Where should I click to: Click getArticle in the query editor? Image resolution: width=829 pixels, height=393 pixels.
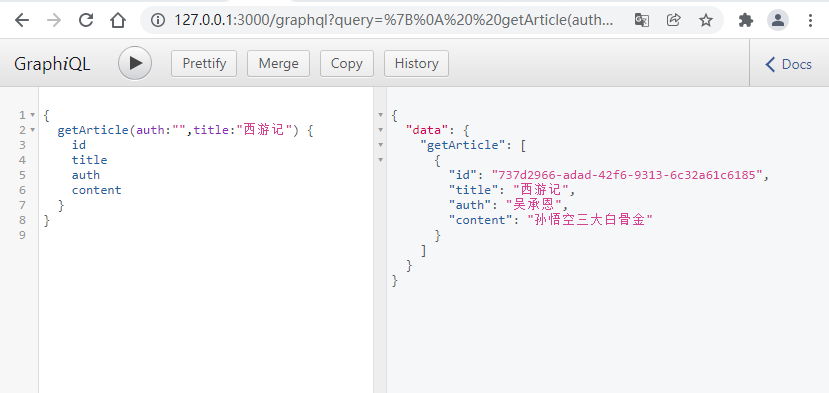pyautogui.click(x=93, y=130)
